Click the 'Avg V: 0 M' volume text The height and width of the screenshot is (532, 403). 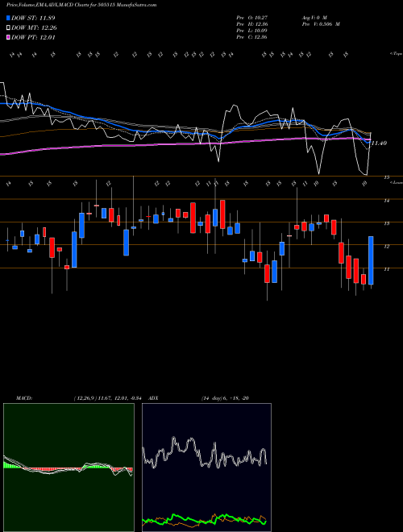(x=314, y=17)
